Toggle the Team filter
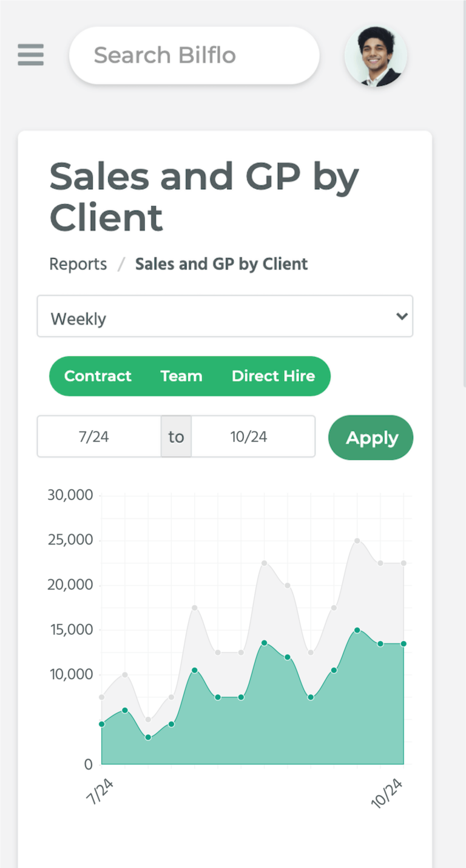 point(181,376)
